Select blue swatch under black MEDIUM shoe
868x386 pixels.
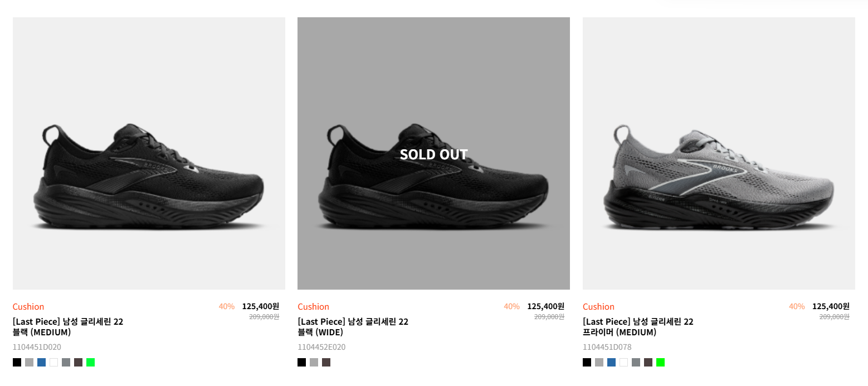click(41, 363)
